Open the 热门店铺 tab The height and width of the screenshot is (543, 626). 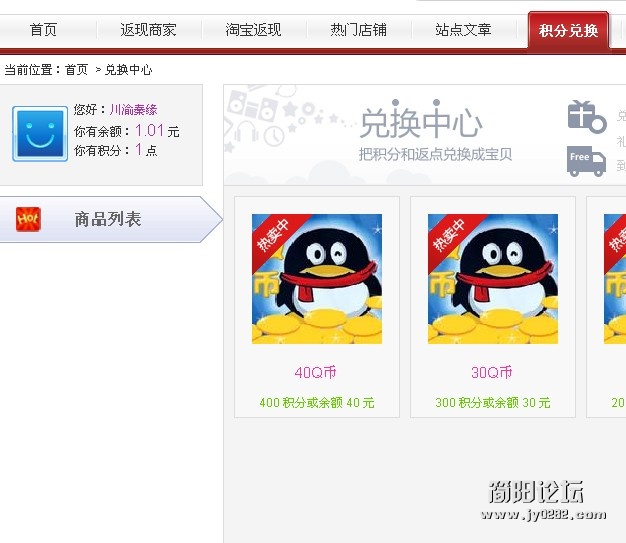pyautogui.click(x=358, y=30)
